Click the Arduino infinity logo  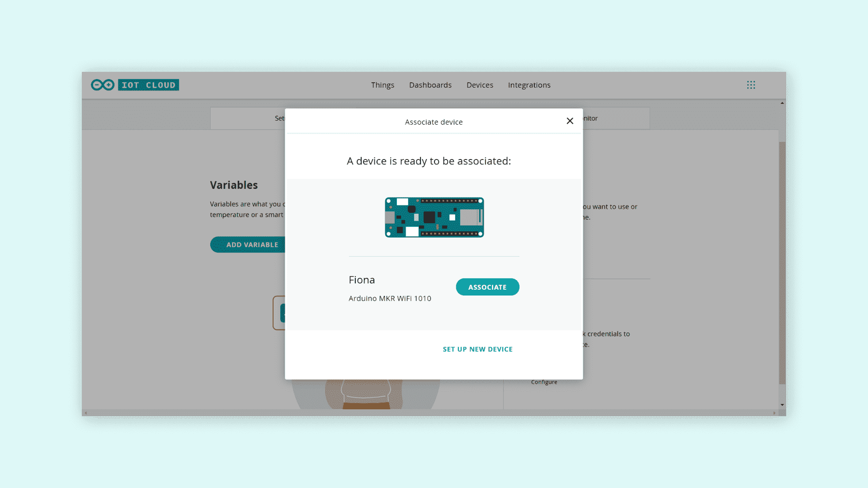(103, 85)
